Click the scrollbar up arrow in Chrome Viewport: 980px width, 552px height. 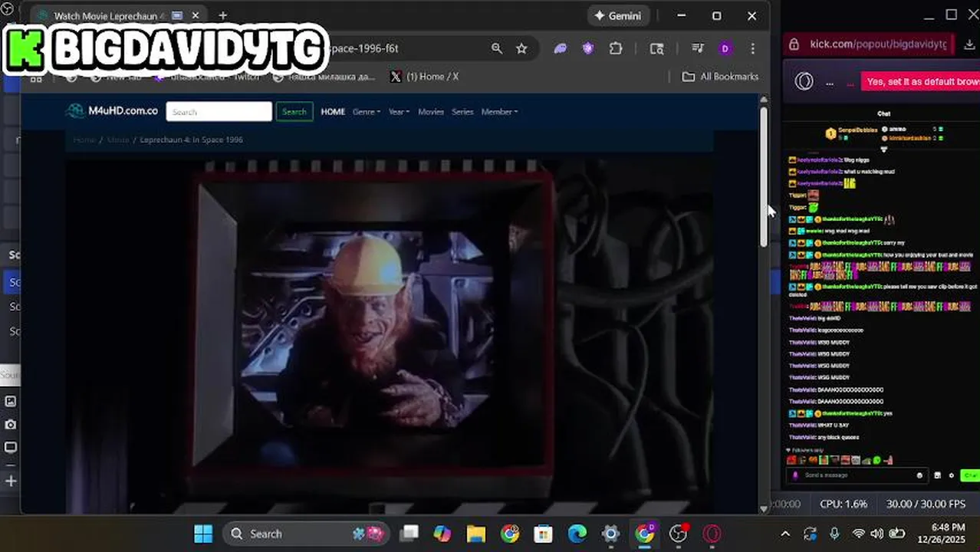coord(764,100)
